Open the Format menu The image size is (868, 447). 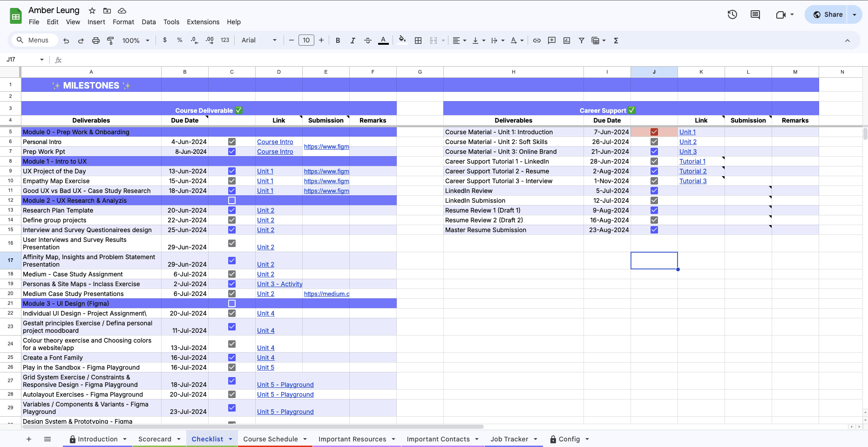point(123,22)
